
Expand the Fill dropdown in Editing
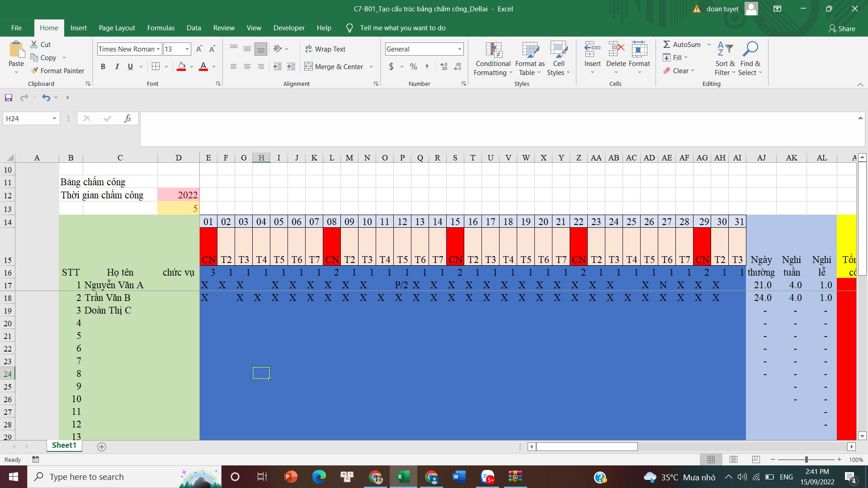[x=686, y=57]
